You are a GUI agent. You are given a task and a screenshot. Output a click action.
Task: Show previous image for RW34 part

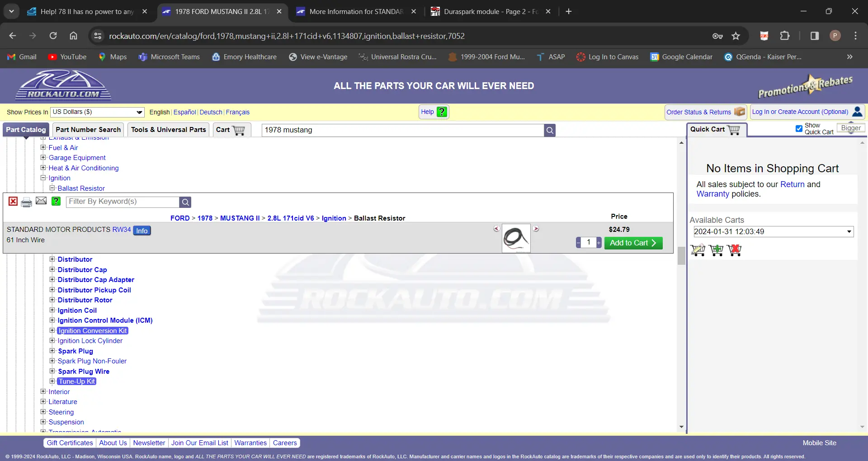point(496,229)
